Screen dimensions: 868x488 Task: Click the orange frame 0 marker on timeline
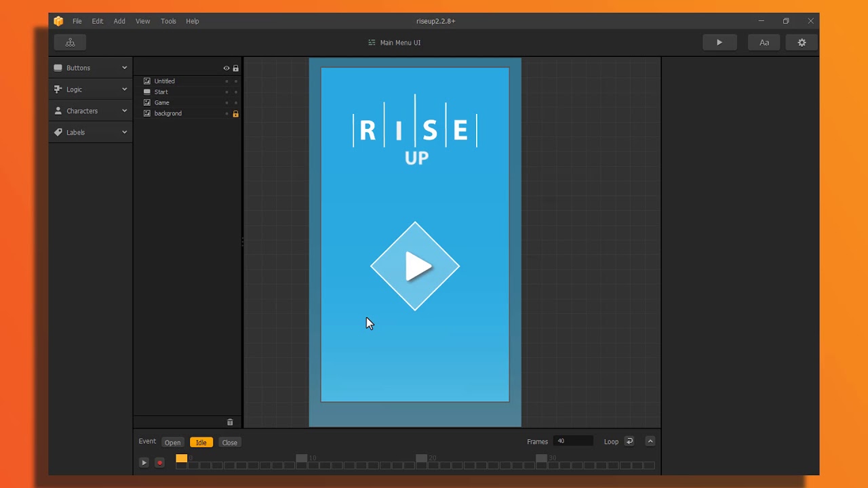tap(181, 459)
